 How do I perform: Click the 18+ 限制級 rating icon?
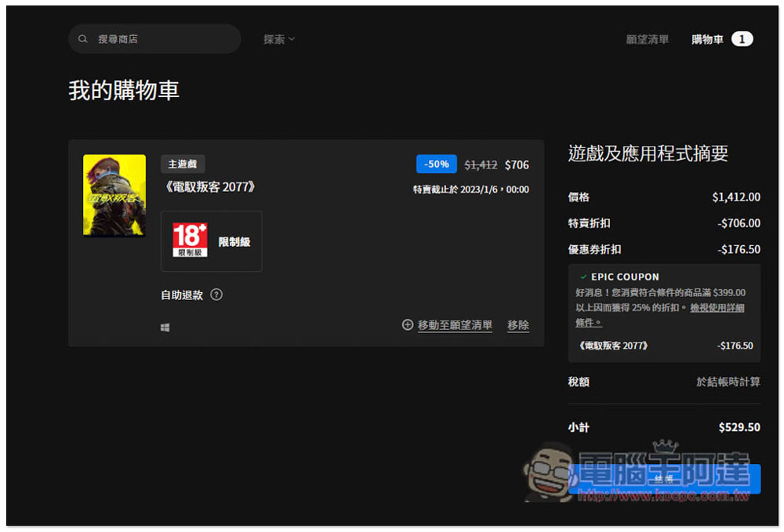pos(190,241)
